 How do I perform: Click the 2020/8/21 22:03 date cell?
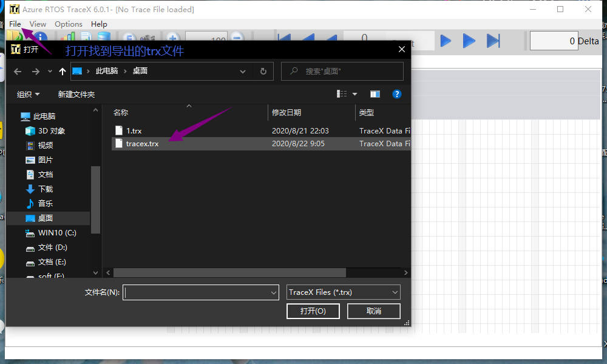click(x=300, y=131)
